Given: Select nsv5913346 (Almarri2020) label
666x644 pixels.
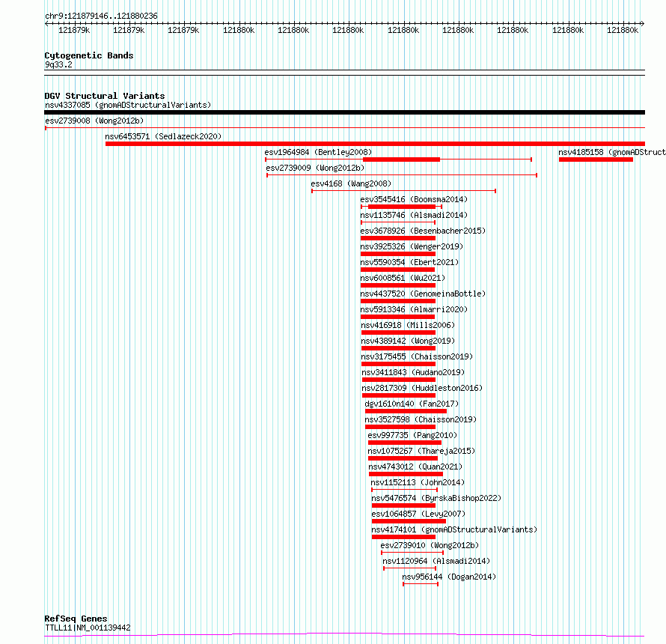Looking at the screenshot, I should point(414,309).
